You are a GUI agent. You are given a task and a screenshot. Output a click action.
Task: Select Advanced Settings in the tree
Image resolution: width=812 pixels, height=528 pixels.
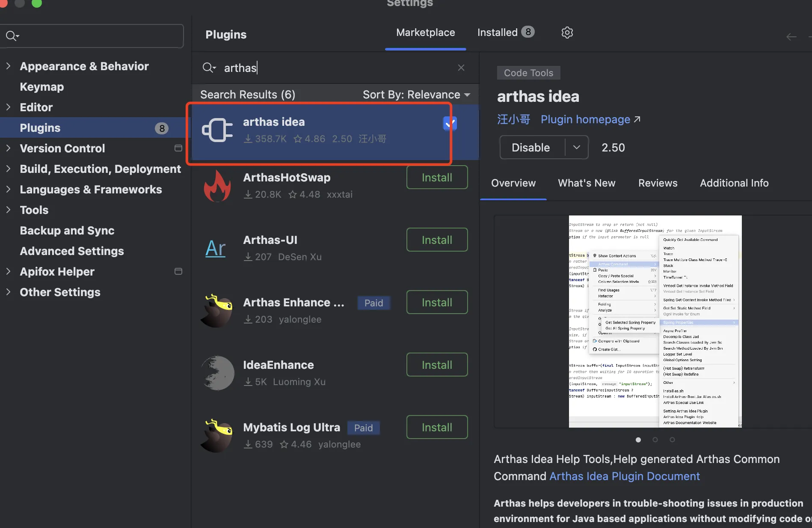click(x=72, y=251)
